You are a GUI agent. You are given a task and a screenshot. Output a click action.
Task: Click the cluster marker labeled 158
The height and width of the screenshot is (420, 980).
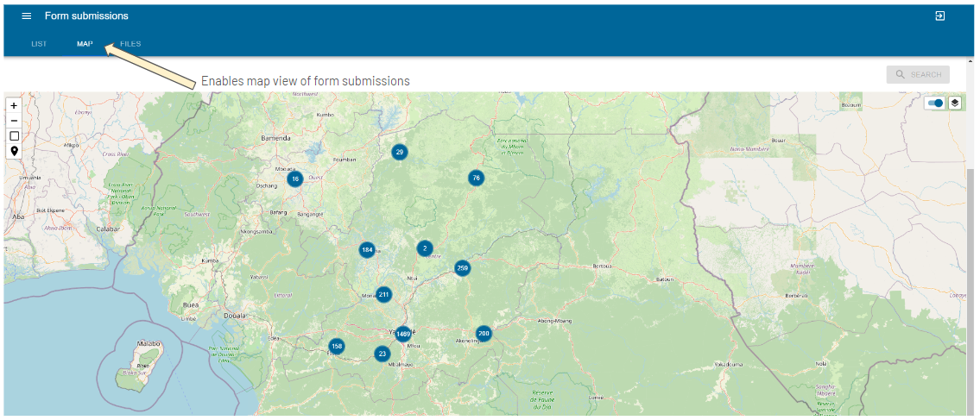coord(337,346)
